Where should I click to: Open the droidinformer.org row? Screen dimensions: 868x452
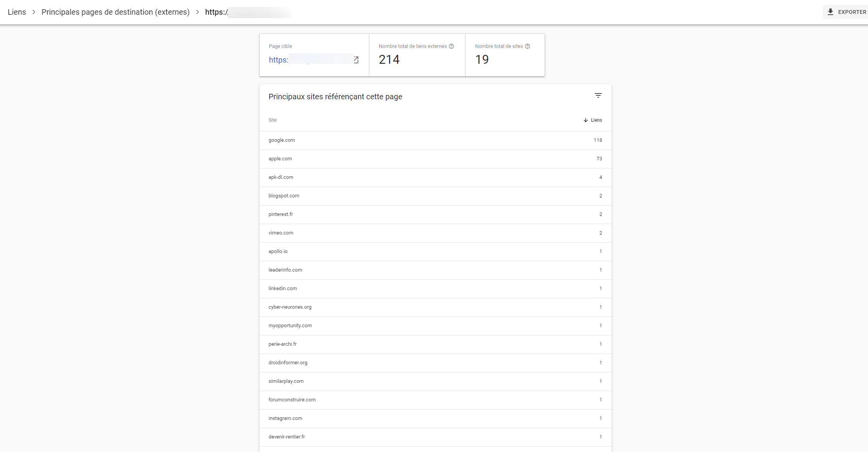tap(436, 363)
